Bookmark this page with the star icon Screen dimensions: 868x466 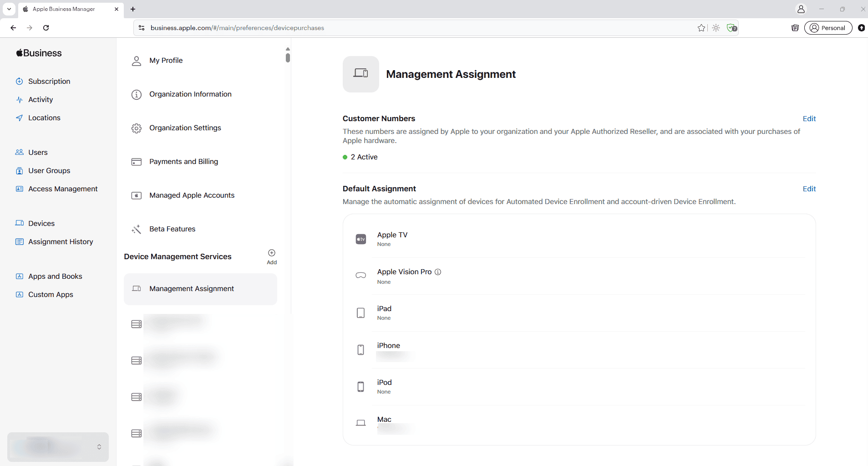pos(701,28)
